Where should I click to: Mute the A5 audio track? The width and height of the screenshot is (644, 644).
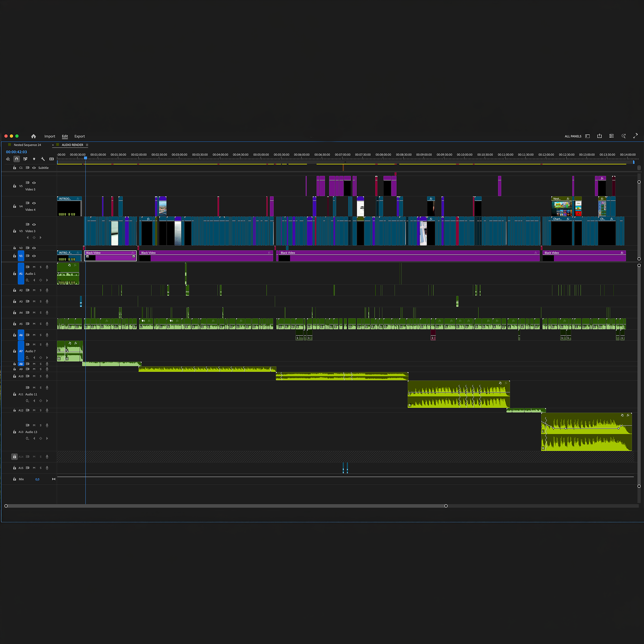pyautogui.click(x=34, y=324)
